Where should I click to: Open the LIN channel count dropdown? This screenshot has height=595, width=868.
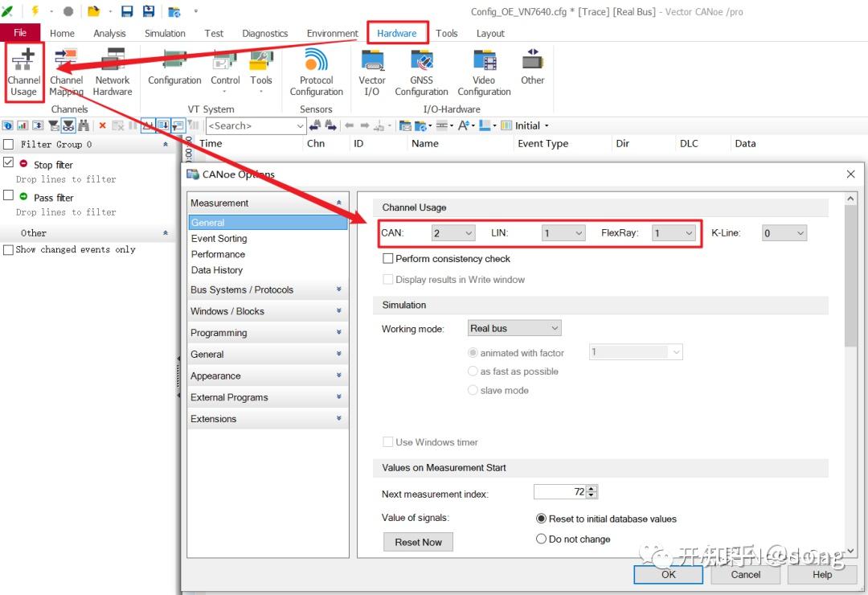pyautogui.click(x=563, y=233)
